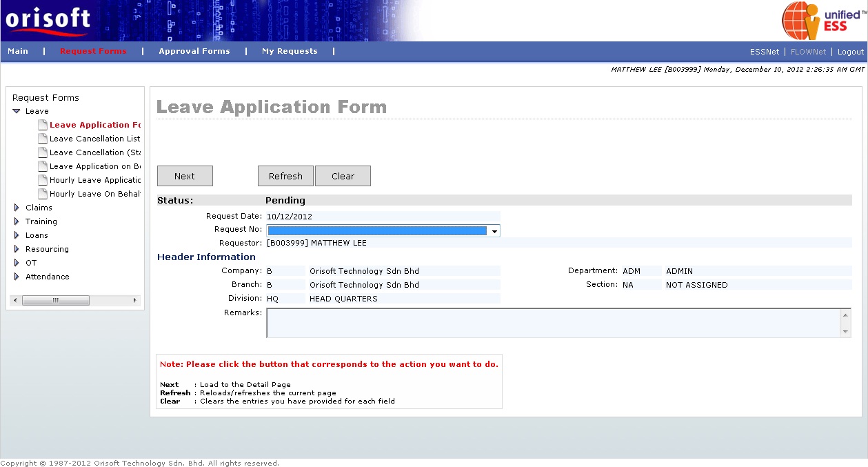Expand the Claims tree node
Image resolution: width=868 pixels, height=467 pixels.
17,208
